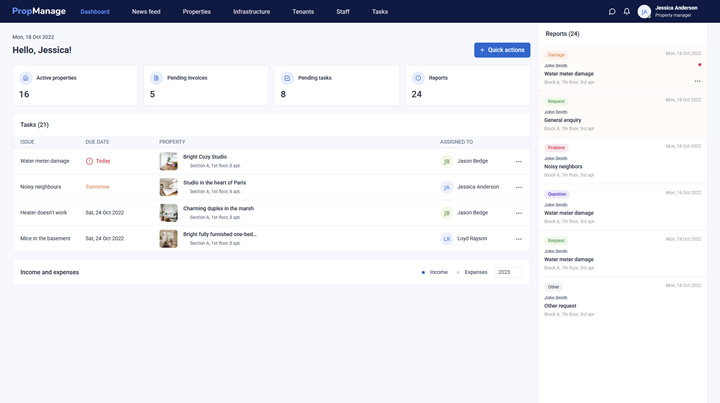Click the PropManage logo
Screen dimensions: 720x403
39,12
